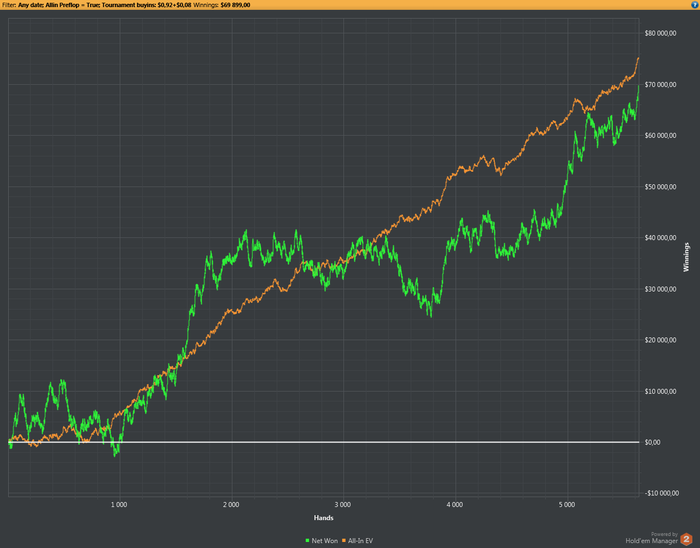Click the -$10 000,00 axis label

(662, 493)
